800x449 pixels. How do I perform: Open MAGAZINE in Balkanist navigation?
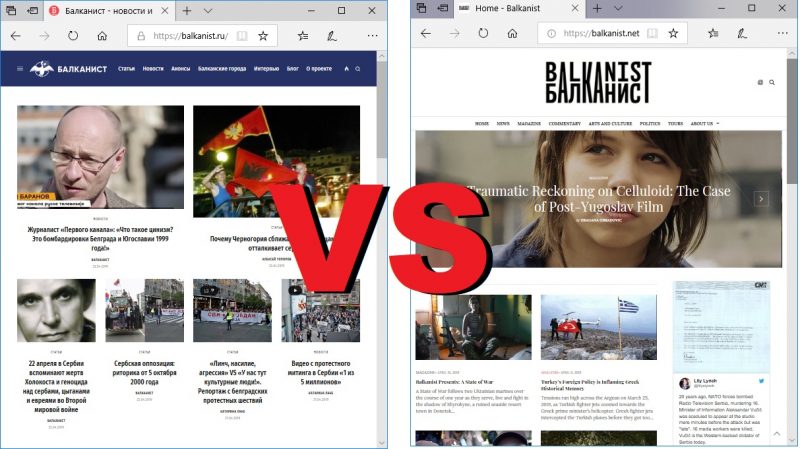529,123
